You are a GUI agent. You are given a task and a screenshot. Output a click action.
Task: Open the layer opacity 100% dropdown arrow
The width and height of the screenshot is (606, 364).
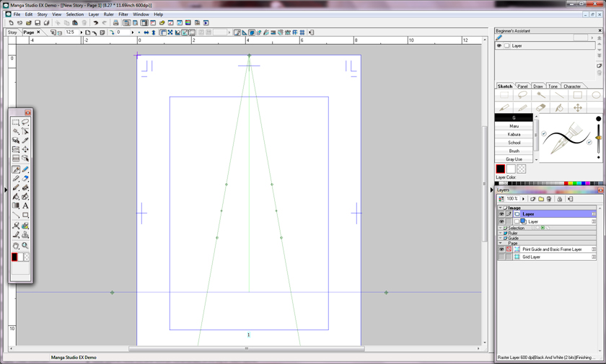523,199
